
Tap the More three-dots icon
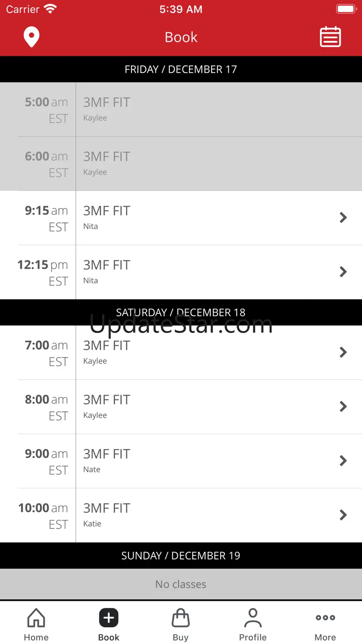pyautogui.click(x=325, y=618)
